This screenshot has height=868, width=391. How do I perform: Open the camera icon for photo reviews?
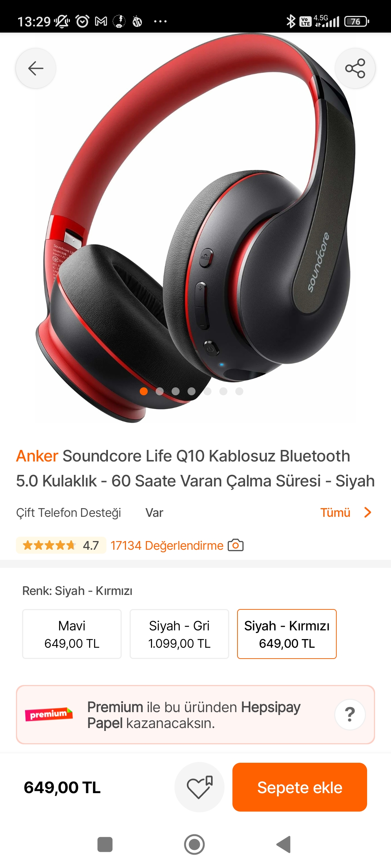tap(236, 545)
